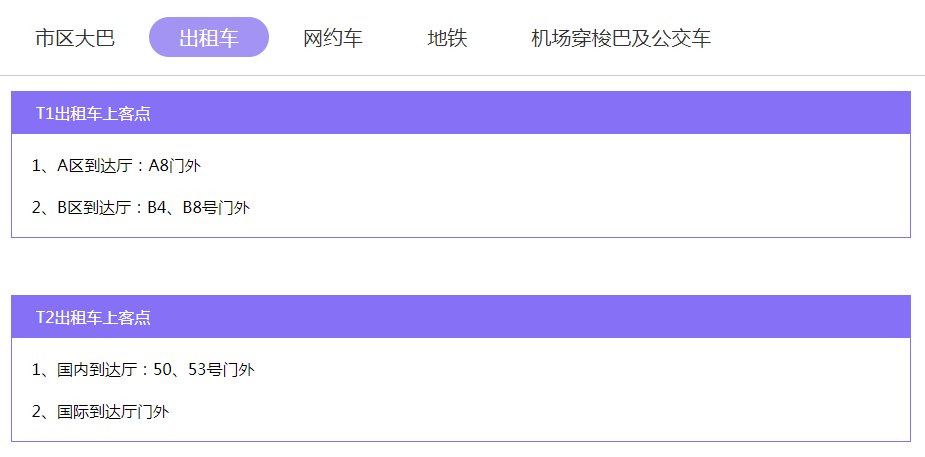925x457 pixels.
Task: Select the B区到达厅 B4、B8号门外 line
Action: pos(140,207)
